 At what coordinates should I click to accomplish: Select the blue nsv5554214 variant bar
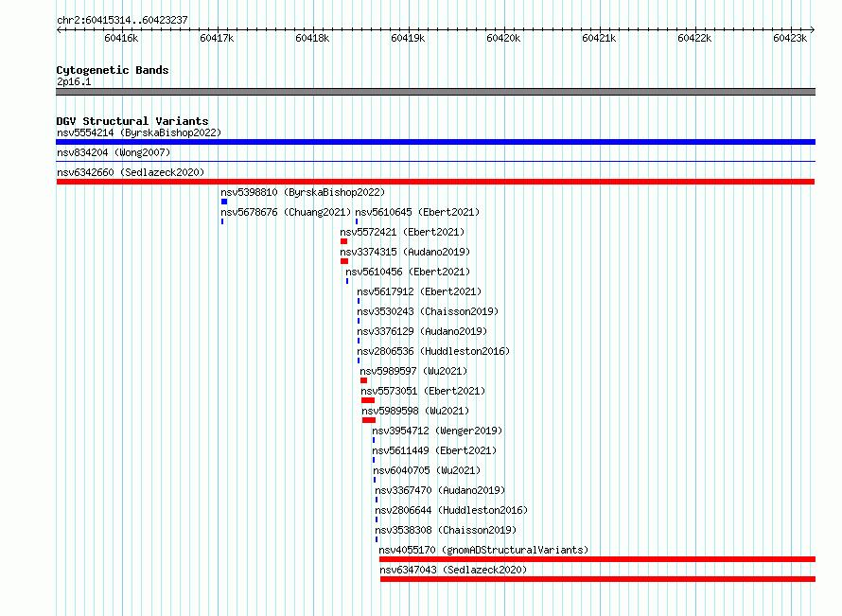[435, 142]
